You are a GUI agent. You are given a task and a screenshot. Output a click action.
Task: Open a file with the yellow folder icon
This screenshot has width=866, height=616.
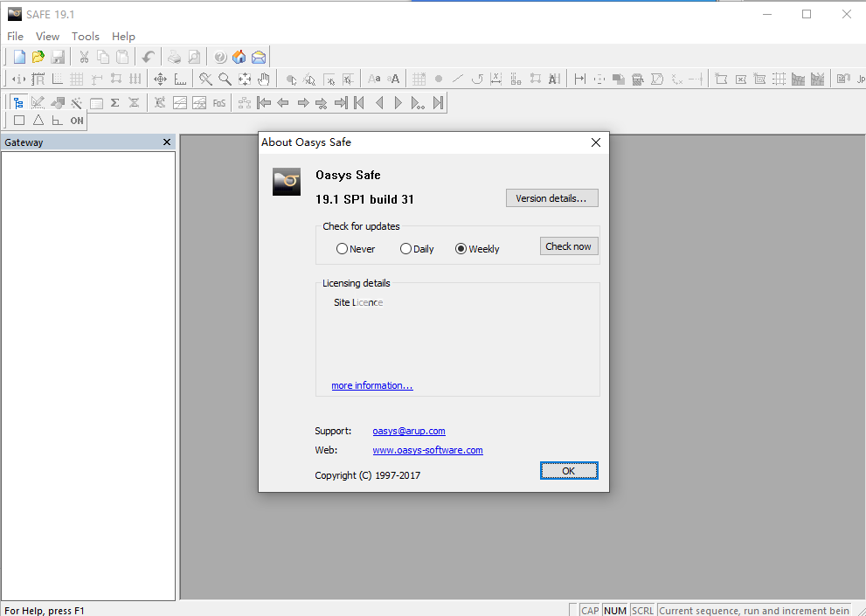(38, 57)
